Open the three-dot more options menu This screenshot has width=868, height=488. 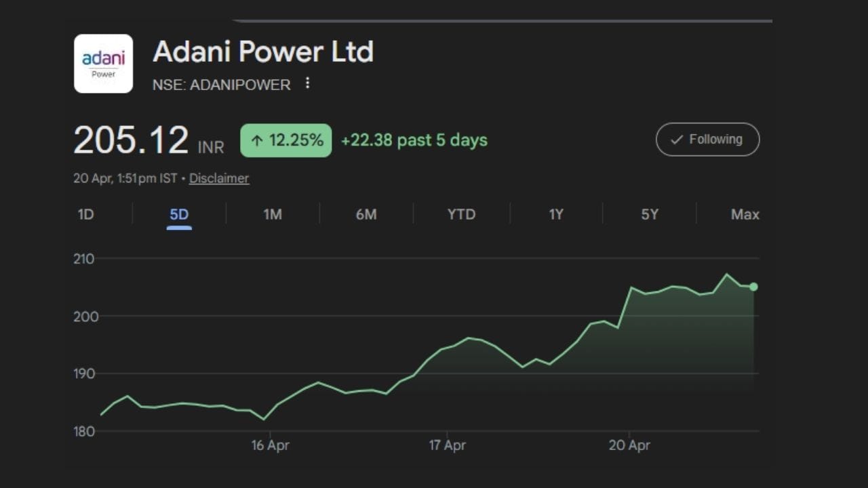(307, 83)
